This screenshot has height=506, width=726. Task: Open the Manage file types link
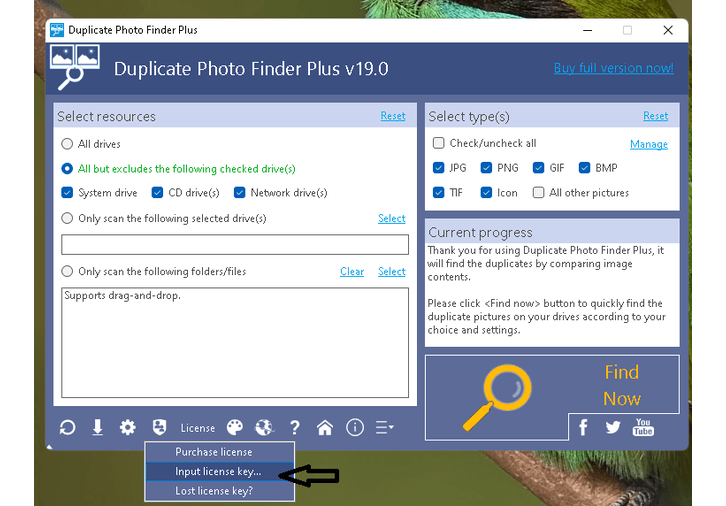pyautogui.click(x=649, y=144)
